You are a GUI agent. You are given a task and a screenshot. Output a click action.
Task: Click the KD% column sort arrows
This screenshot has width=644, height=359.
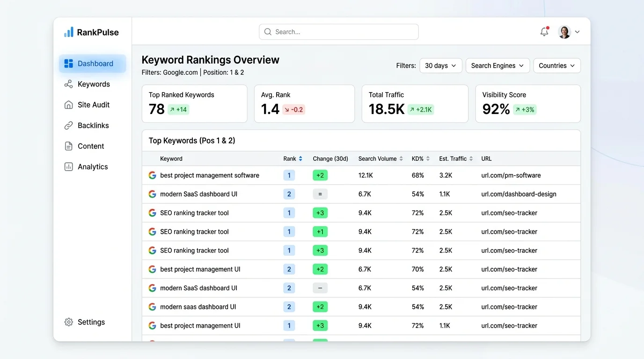(428, 159)
